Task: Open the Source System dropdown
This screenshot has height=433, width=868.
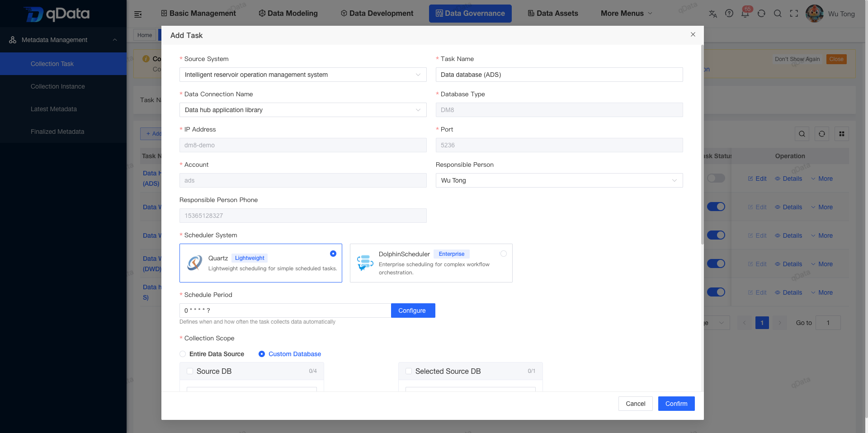Action: (x=303, y=75)
